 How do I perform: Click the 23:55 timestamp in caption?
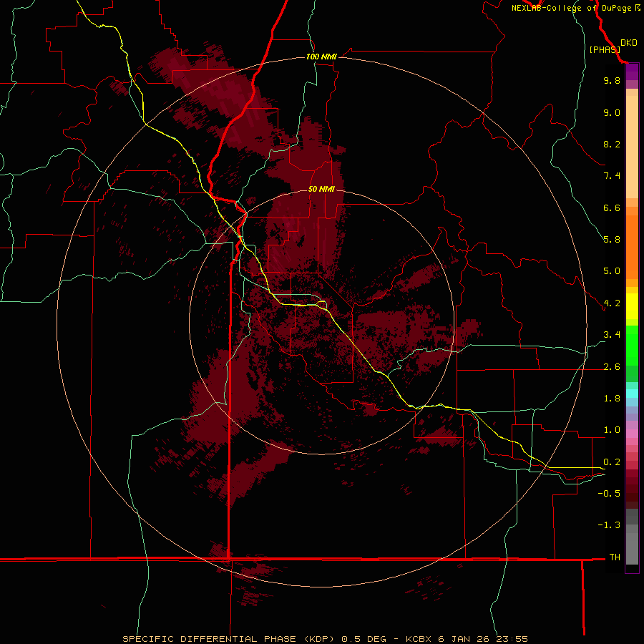tap(512, 639)
